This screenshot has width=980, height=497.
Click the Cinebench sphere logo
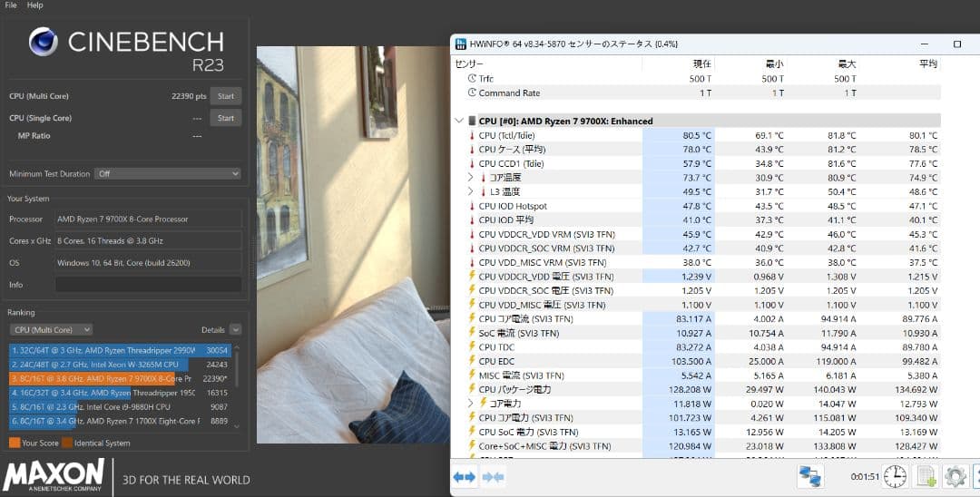(x=44, y=42)
